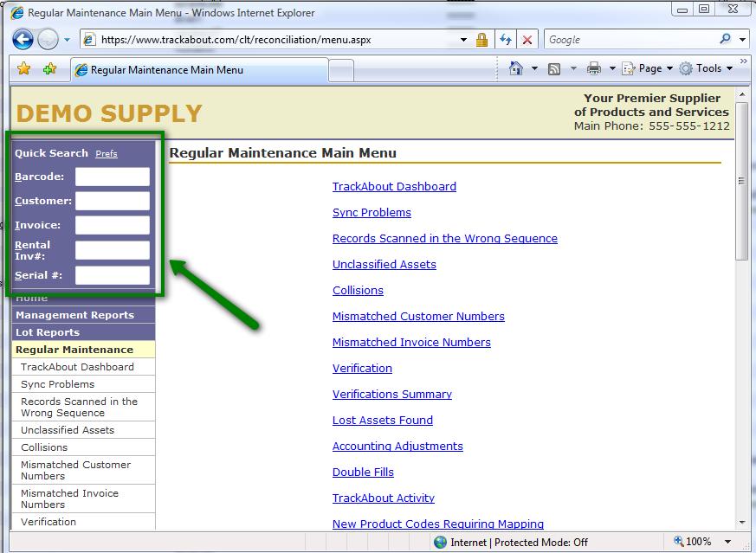This screenshot has width=756, height=553.
Task: Select TrackAbout Dashboard in sidebar
Action: (x=83, y=367)
